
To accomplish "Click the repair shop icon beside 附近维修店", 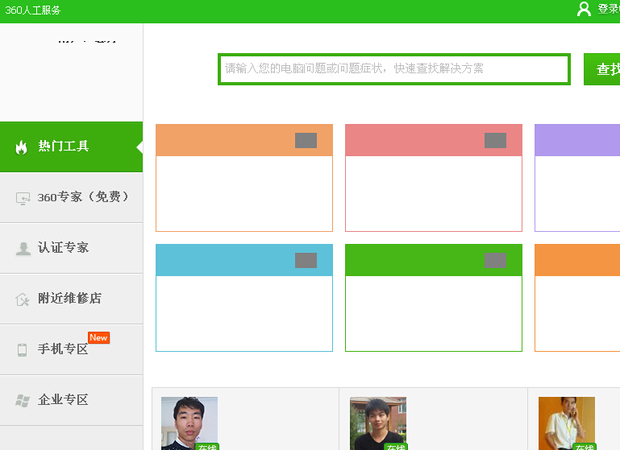I will click(x=22, y=299).
